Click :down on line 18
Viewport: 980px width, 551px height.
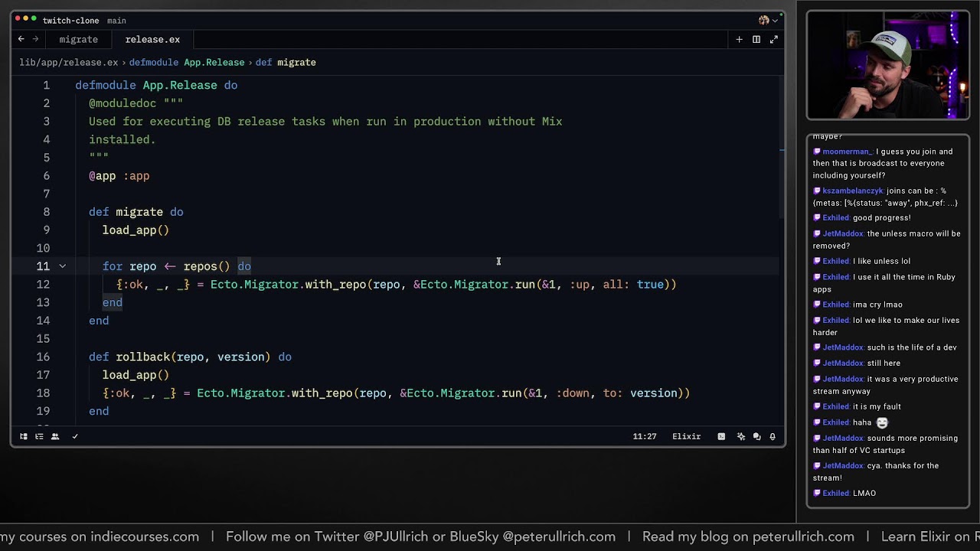click(573, 393)
